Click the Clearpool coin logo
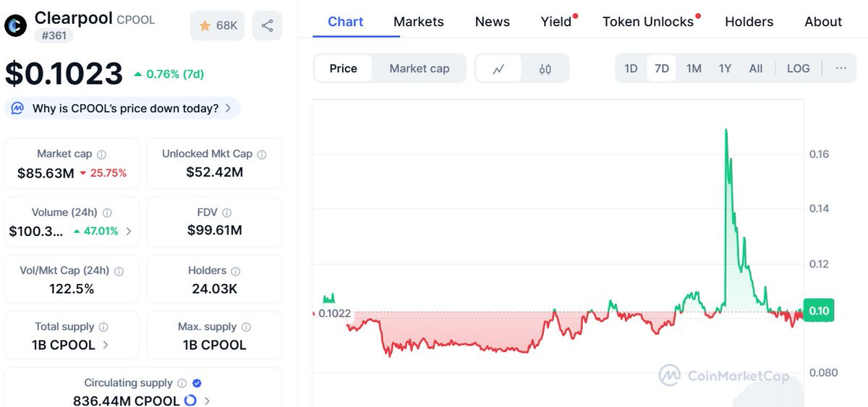 pyautogui.click(x=15, y=25)
